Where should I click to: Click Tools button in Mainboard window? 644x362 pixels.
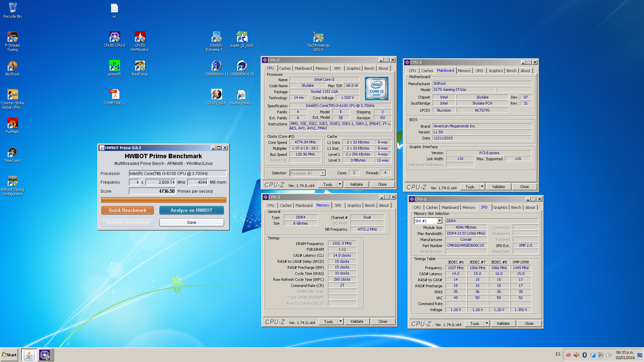pos(470,187)
